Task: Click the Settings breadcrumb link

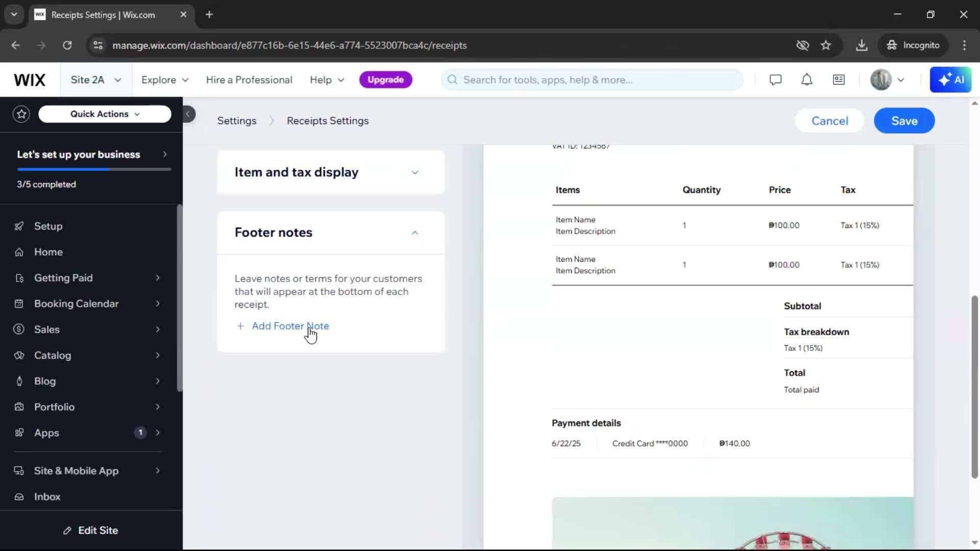Action: 237,121
